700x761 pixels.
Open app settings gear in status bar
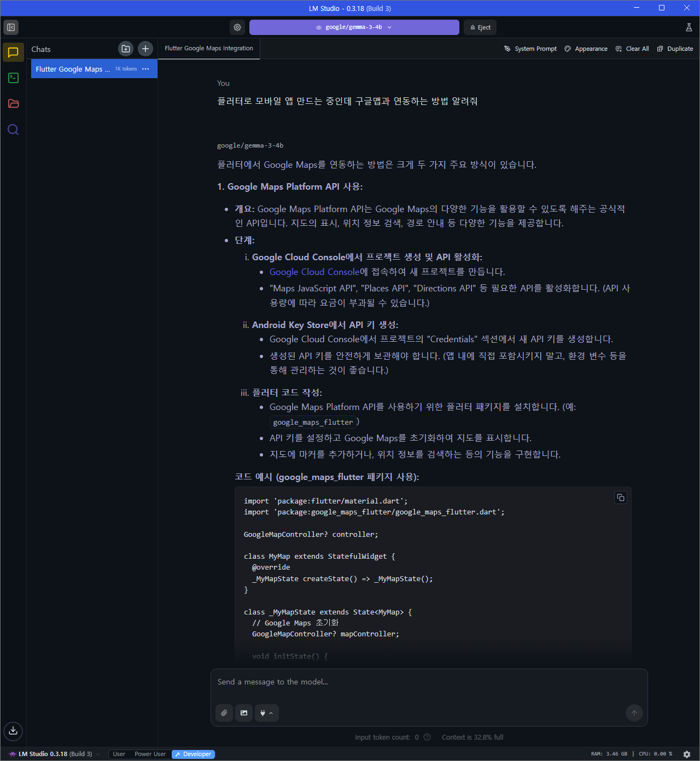(687, 754)
